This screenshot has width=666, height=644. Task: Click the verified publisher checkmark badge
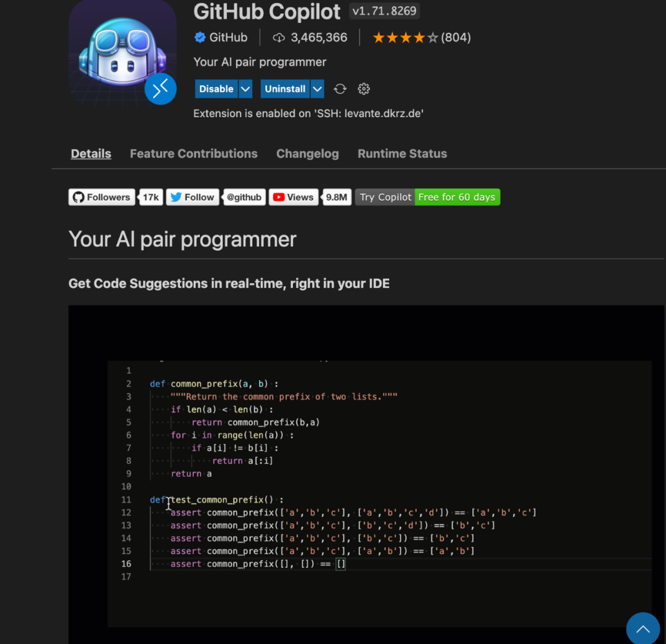[x=200, y=38]
